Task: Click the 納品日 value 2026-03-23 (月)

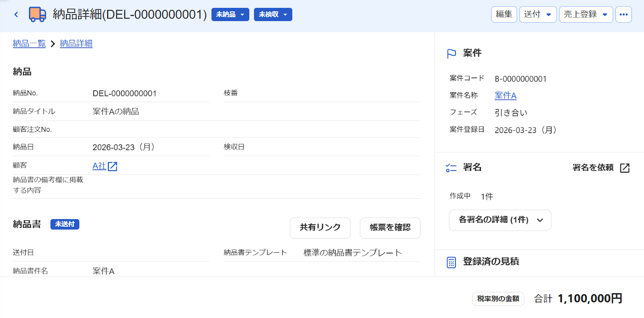Action: [x=124, y=147]
